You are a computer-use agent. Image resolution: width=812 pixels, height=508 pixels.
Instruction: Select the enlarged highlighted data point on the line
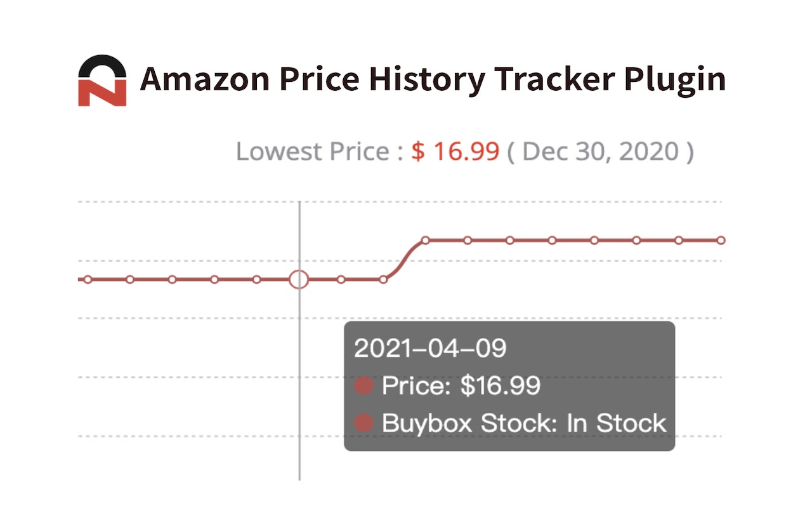[299, 279]
